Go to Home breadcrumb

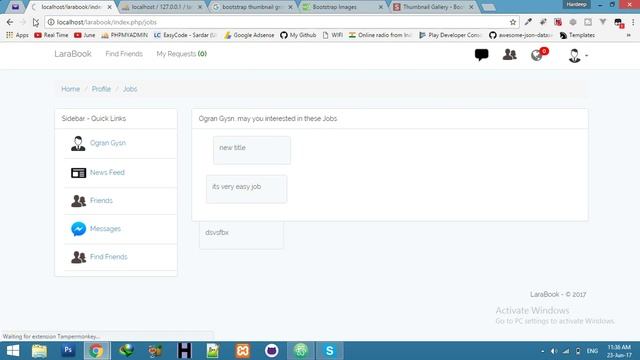[71, 89]
